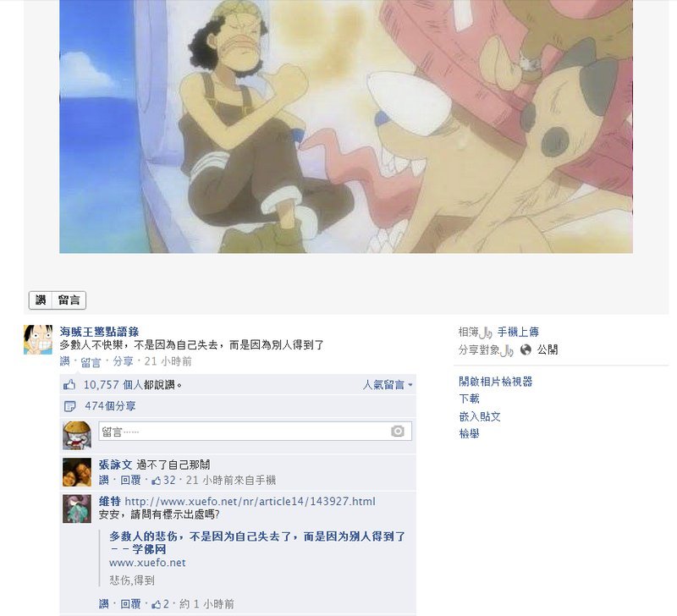
Task: Open the xuefo.net article URL link
Action: [x=250, y=502]
